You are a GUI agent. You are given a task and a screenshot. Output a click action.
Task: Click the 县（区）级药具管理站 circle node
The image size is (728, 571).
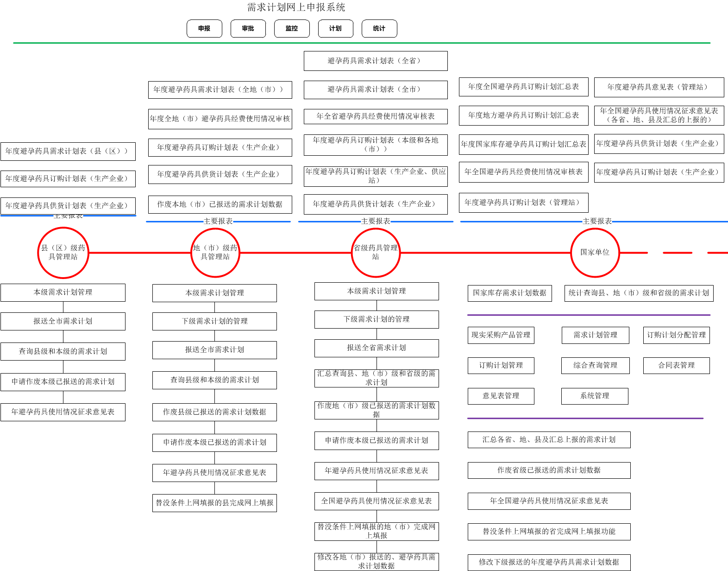[63, 253]
